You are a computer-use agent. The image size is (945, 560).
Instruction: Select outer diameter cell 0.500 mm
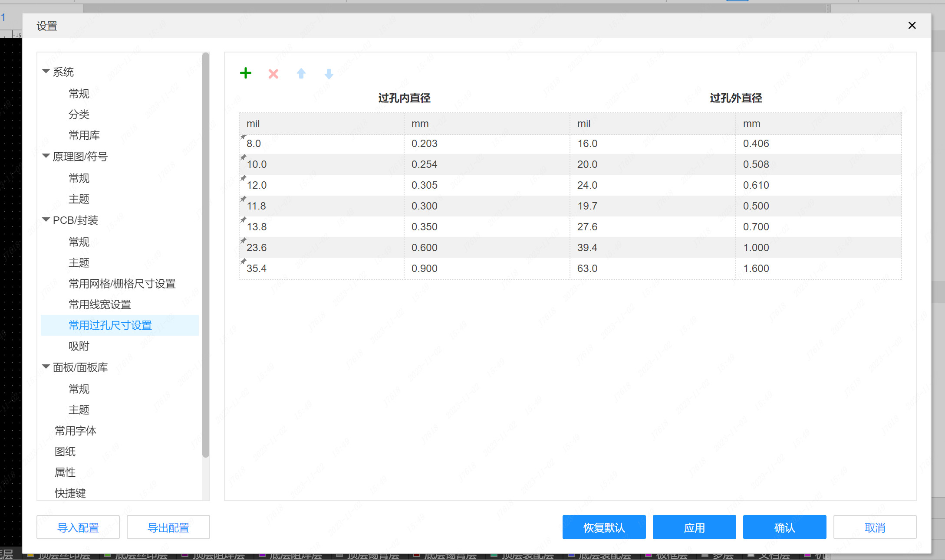pyautogui.click(x=819, y=206)
